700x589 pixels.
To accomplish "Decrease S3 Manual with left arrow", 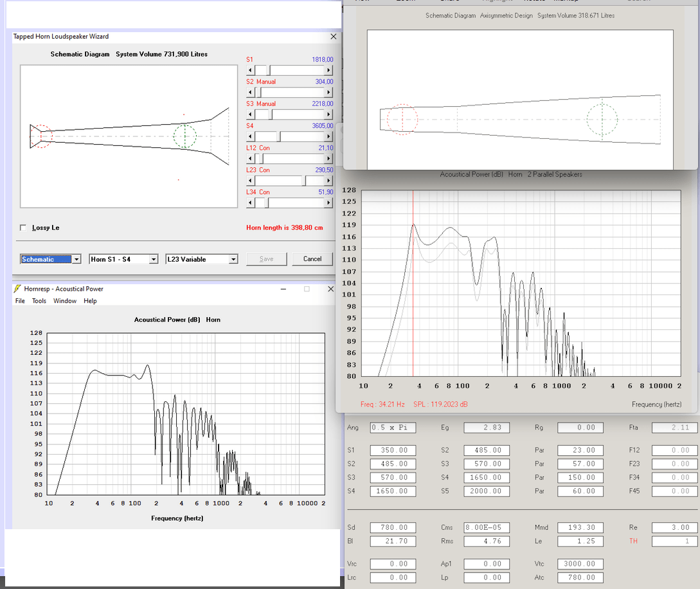I will (x=250, y=114).
